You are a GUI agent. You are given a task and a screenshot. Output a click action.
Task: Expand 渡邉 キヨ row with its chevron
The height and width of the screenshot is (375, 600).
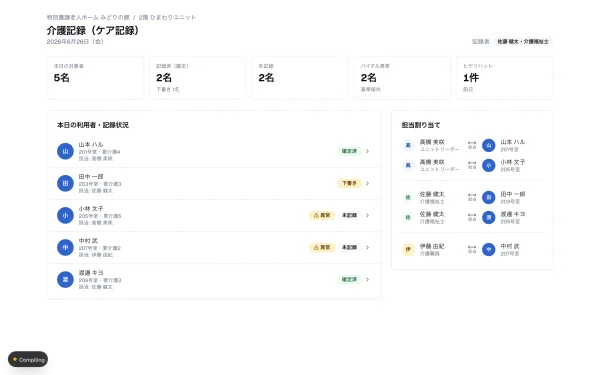(367, 280)
